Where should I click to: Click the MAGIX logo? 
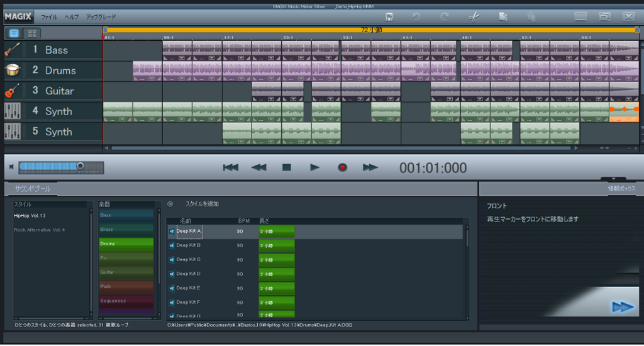(18, 17)
